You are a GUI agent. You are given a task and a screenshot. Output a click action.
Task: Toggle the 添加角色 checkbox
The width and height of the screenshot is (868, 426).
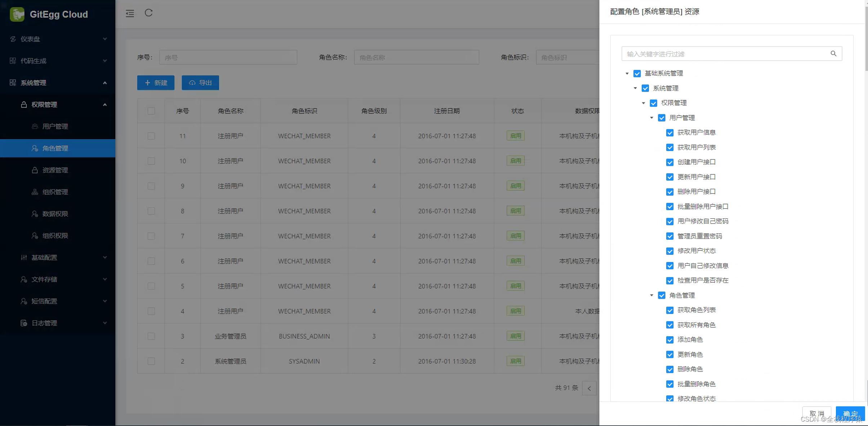(x=669, y=340)
